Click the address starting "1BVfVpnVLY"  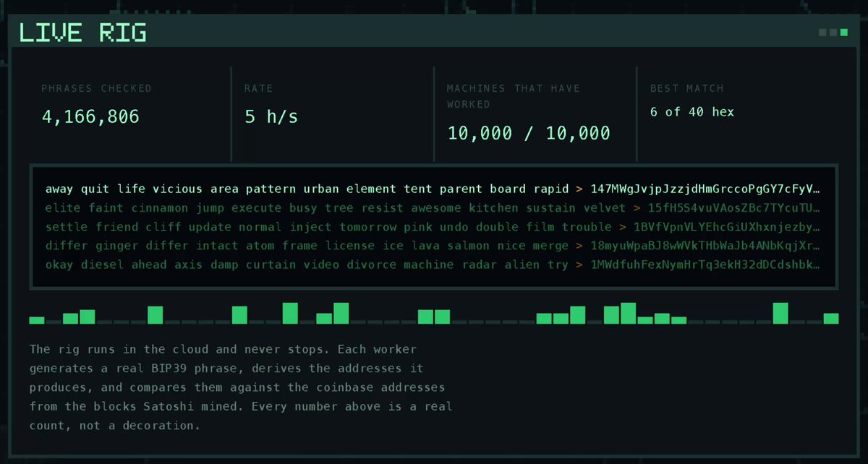727,227
